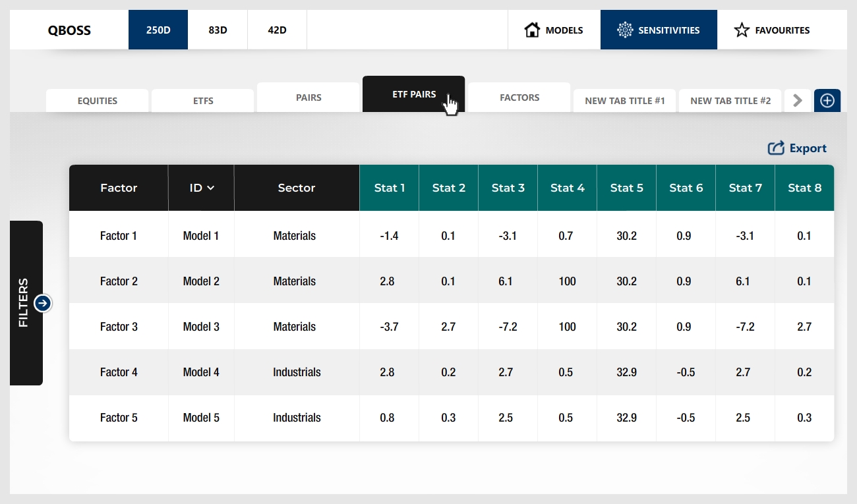Select the 250D period toggle
Viewport: 857px width, 504px height.
pyautogui.click(x=158, y=30)
